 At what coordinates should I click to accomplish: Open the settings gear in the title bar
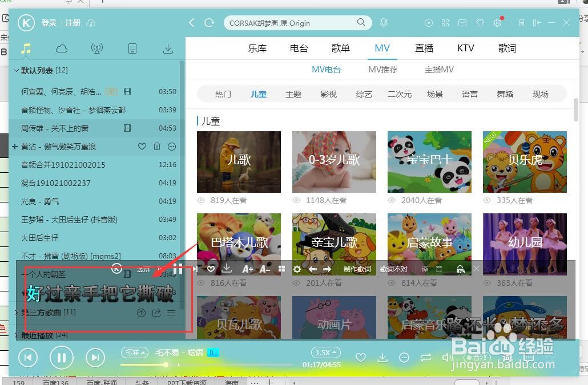click(497, 23)
